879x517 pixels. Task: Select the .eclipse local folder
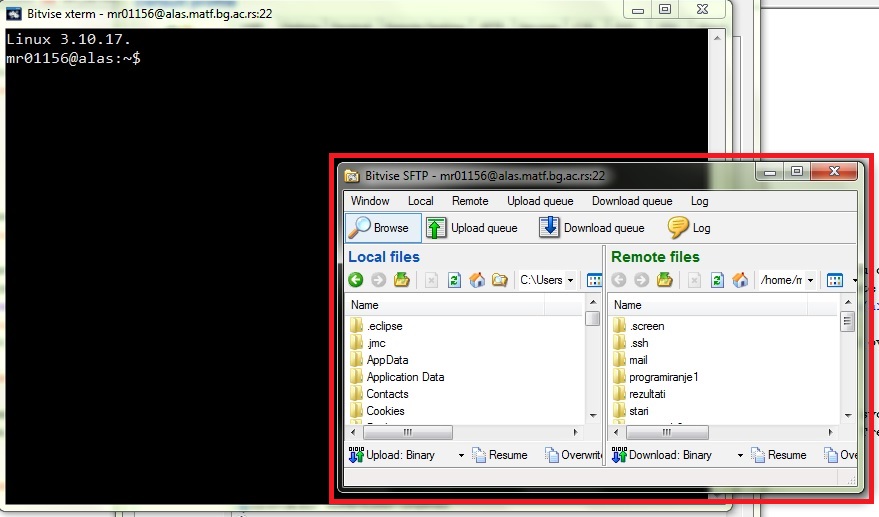[x=376, y=326]
